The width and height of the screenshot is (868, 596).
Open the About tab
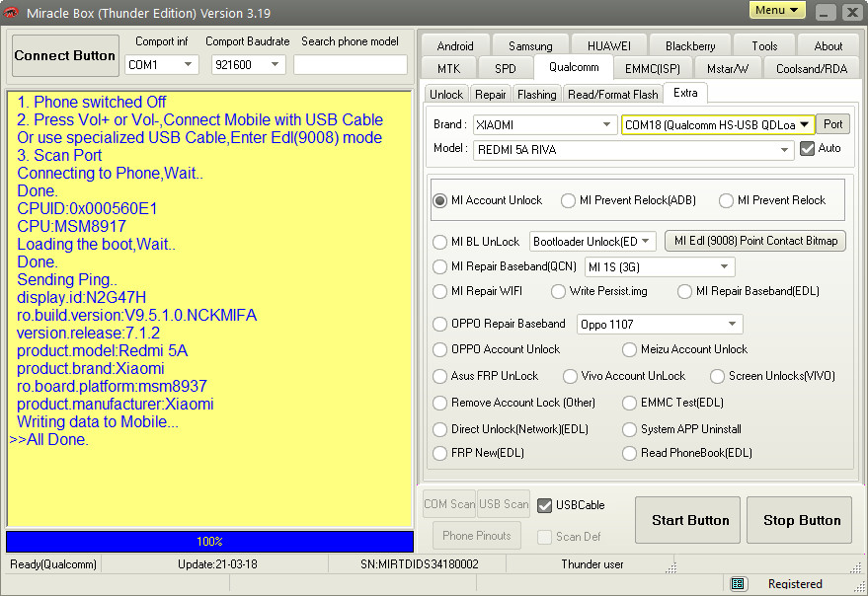[x=829, y=46]
